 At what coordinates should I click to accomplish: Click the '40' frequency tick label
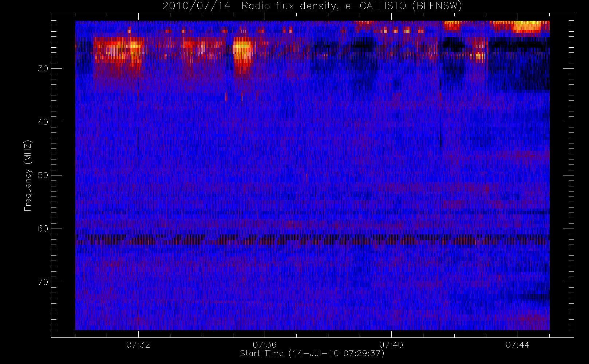pos(43,122)
